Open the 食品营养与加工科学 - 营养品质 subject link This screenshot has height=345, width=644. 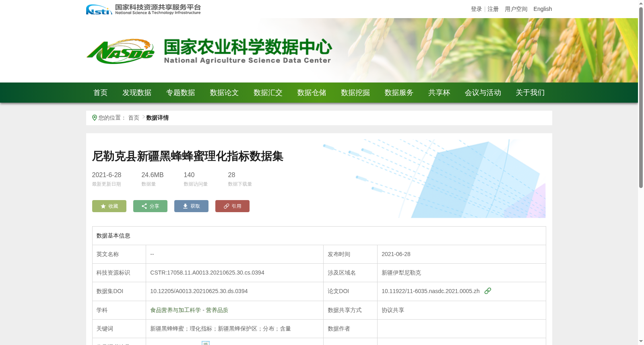click(189, 310)
